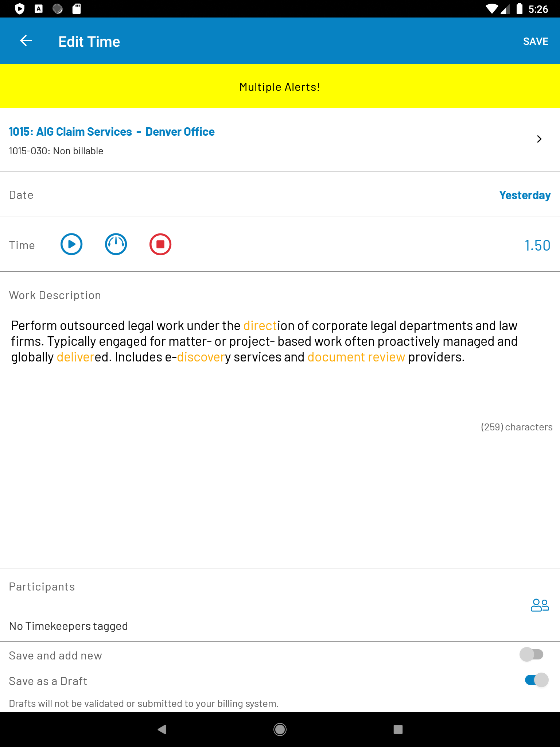
Task: Turn off the Save as a Draft switch
Action: 537,680
